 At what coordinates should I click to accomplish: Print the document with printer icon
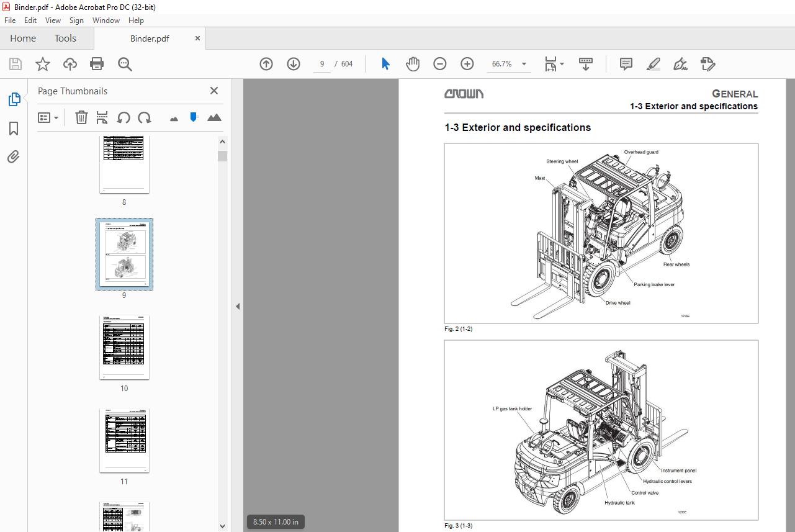pyautogui.click(x=97, y=64)
